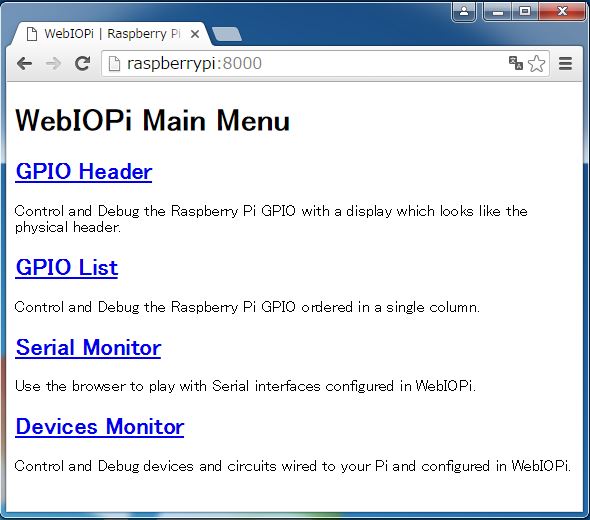
Task: Click the WebIOPi Main Menu heading
Action: [152, 121]
